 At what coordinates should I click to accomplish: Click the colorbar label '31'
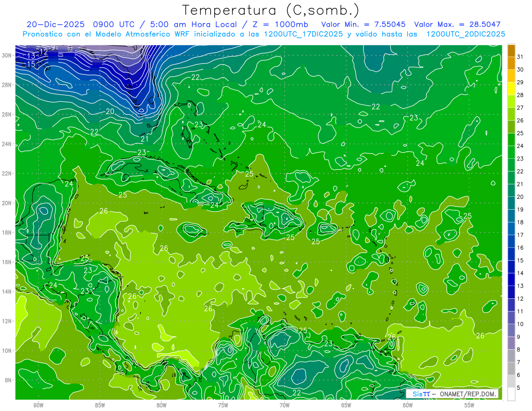pos(520,57)
